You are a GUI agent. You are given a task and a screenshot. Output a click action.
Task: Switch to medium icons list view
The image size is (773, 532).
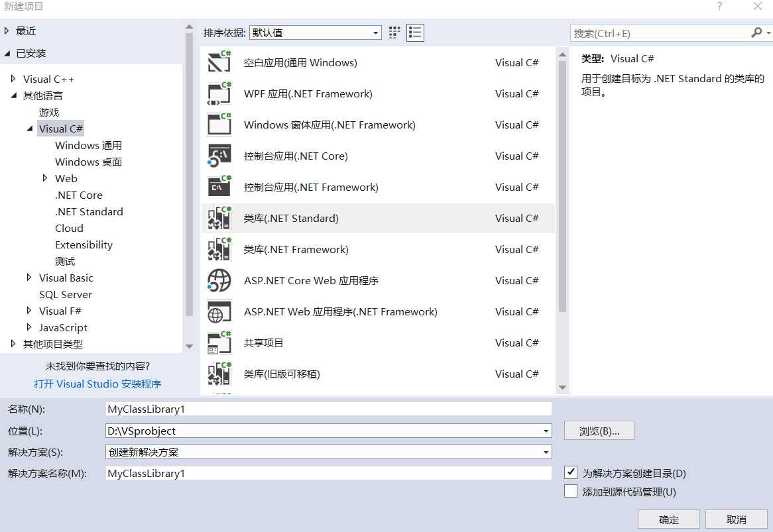[415, 33]
